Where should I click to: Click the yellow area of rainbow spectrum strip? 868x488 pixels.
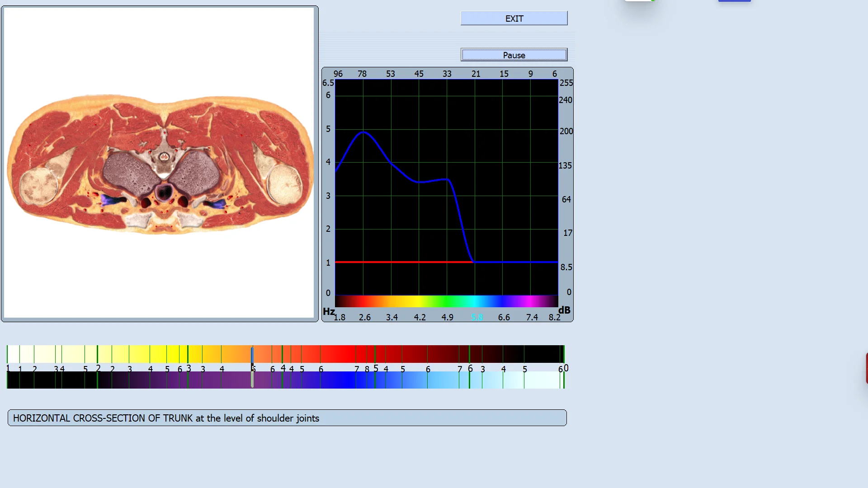point(418,301)
